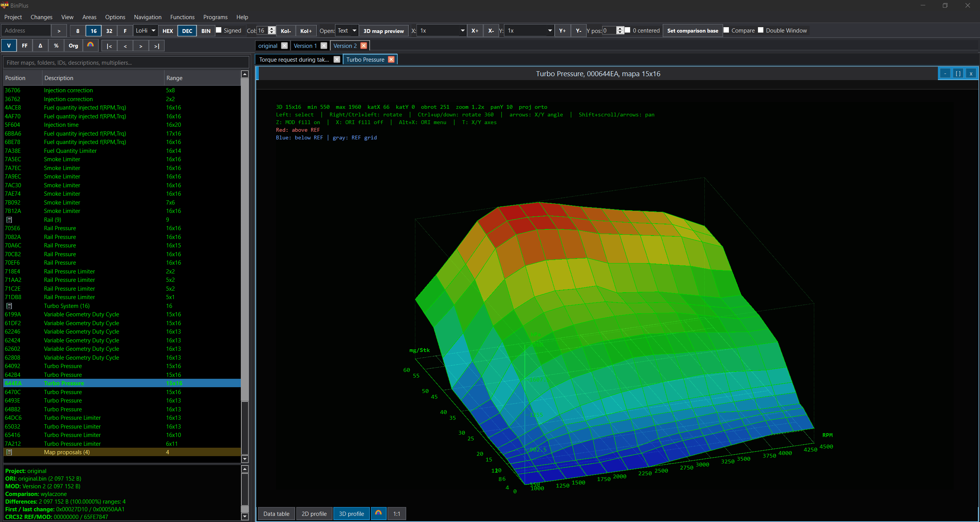This screenshot has width=980, height=522.
Task: Go to next with the > nav button
Action: coord(141,46)
